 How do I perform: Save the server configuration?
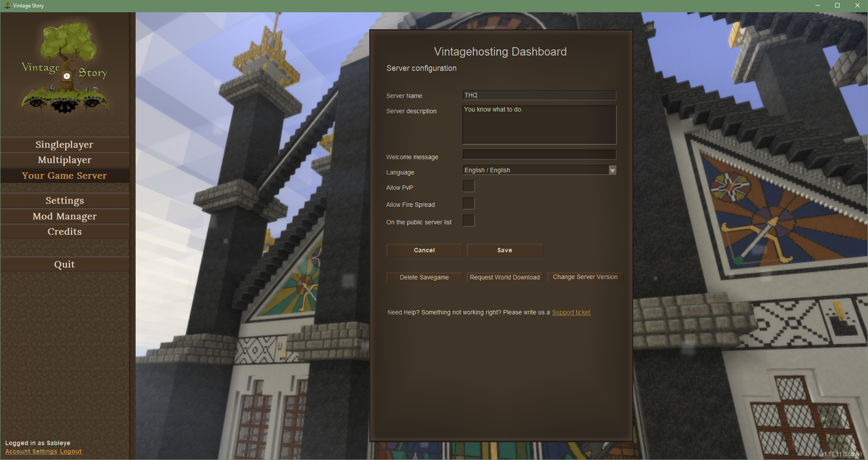click(x=504, y=250)
